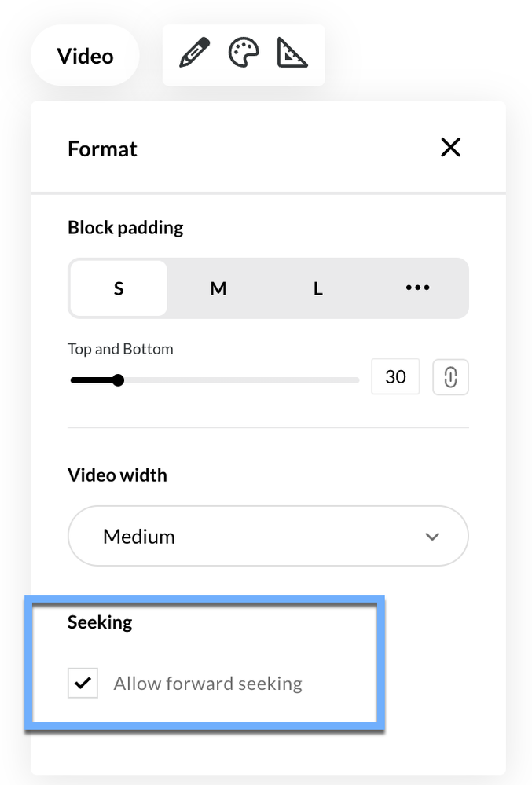Screen dimensions: 532x785
Task: Select M block padding
Action: (218, 288)
